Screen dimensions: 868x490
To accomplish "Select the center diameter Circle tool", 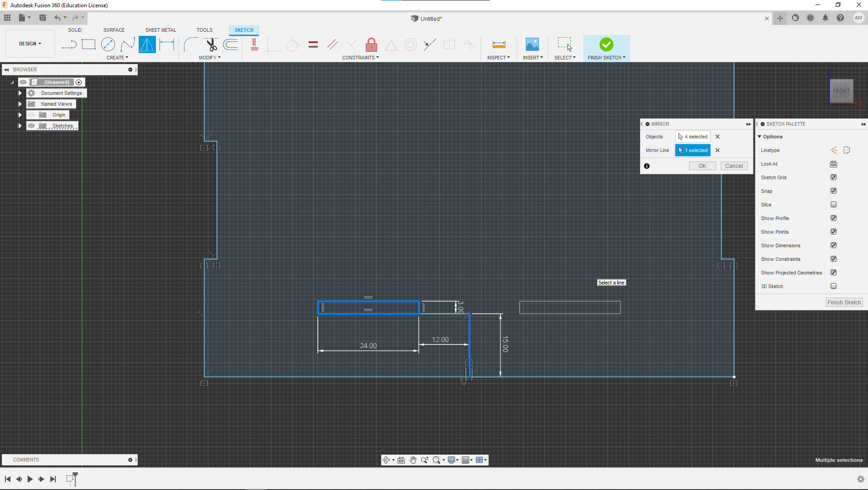I will (108, 44).
